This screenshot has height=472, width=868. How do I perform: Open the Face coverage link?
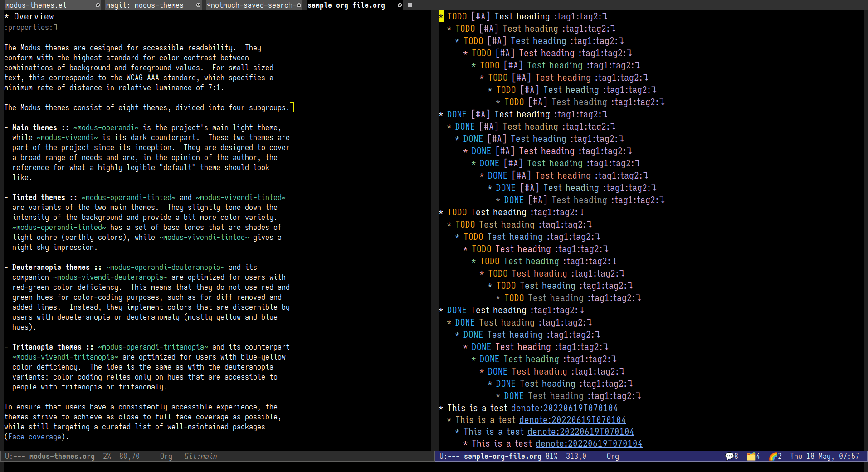coord(34,437)
